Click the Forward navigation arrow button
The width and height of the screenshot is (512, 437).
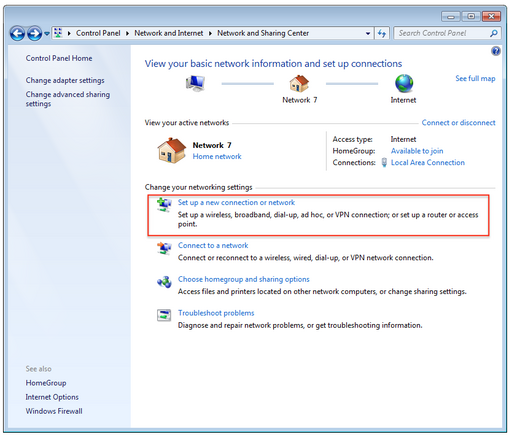coord(34,34)
